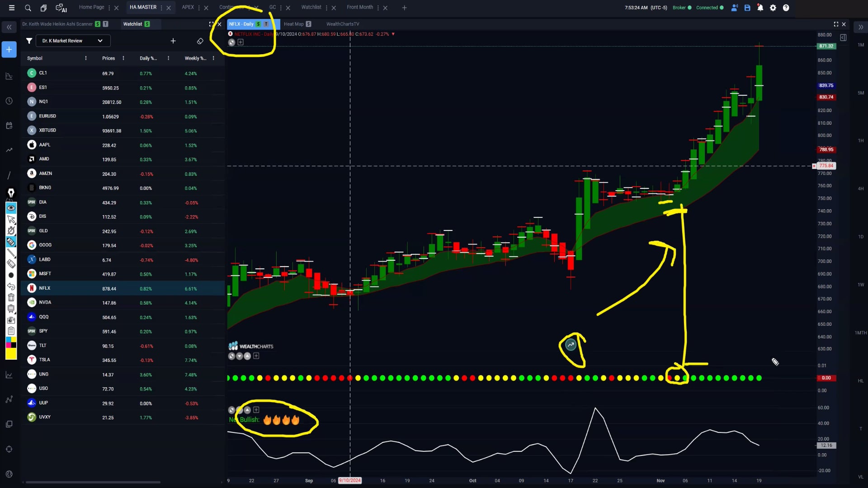The width and height of the screenshot is (868, 488).
Task: Expand the right panel with double chevron
Action: click(861, 27)
